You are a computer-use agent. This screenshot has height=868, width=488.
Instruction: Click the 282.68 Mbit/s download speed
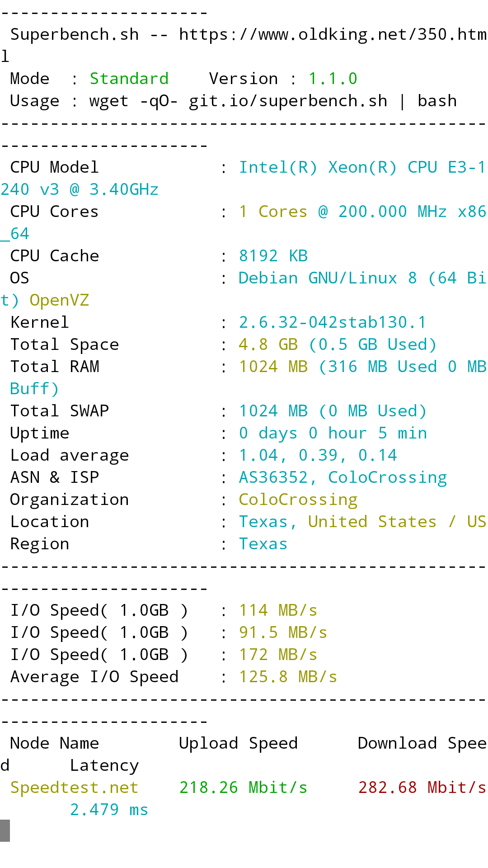pyautogui.click(x=422, y=788)
